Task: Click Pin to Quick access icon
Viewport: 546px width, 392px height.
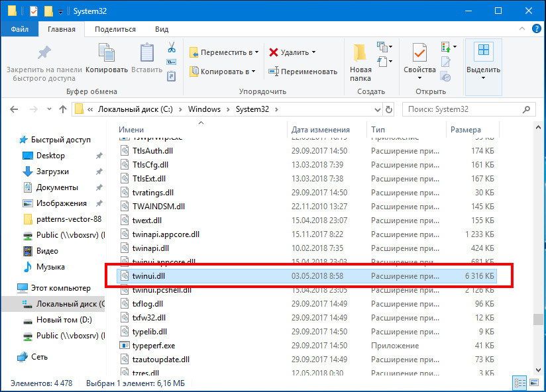Action: tap(44, 53)
